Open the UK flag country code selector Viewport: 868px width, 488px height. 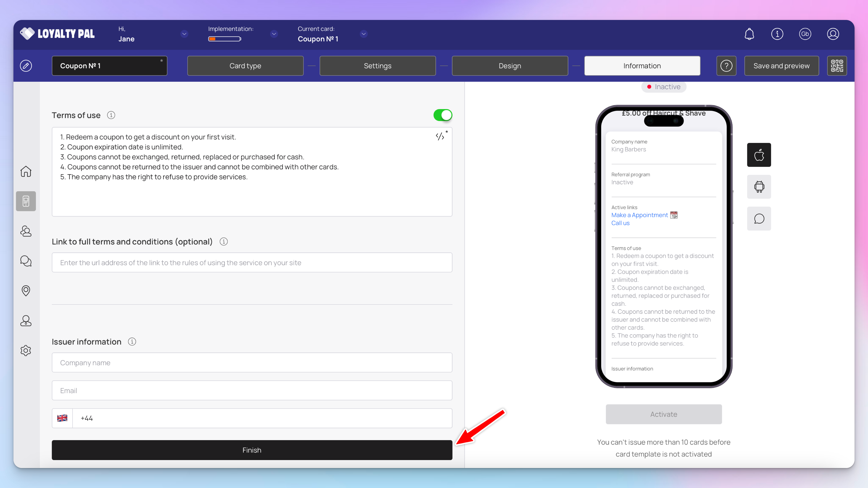pos(62,418)
